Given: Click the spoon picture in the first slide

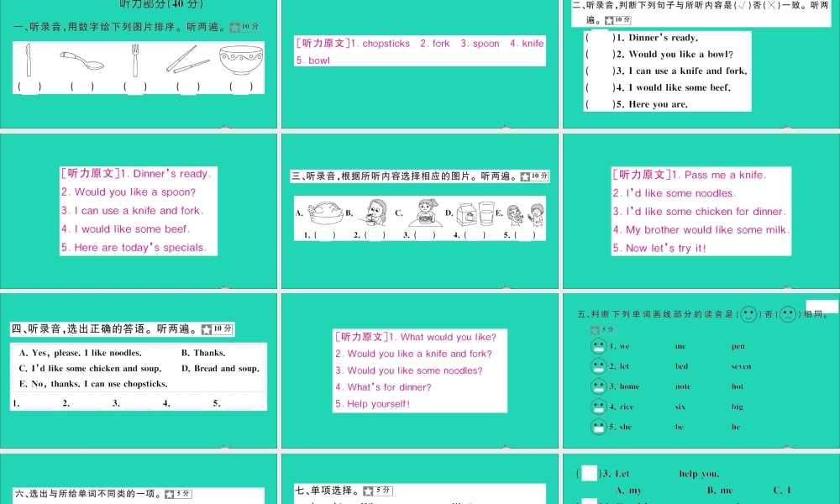Looking at the screenshot, I should coord(82,60).
